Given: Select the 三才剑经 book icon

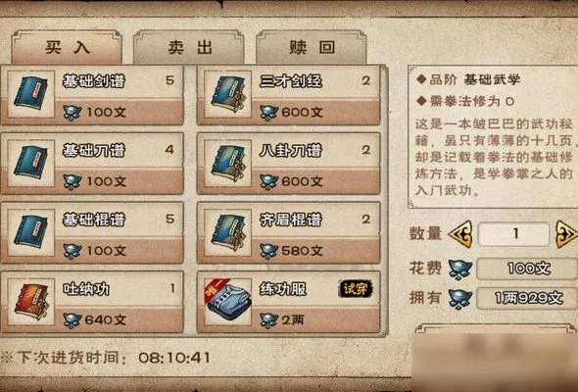Looking at the screenshot, I should [x=228, y=94].
